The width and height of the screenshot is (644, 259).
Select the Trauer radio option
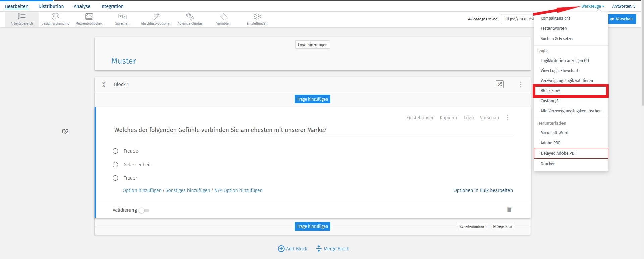tap(115, 178)
